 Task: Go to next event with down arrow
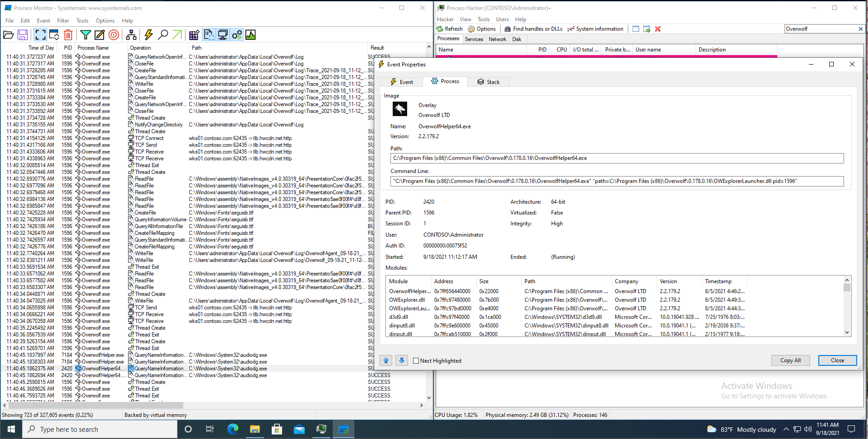402,360
